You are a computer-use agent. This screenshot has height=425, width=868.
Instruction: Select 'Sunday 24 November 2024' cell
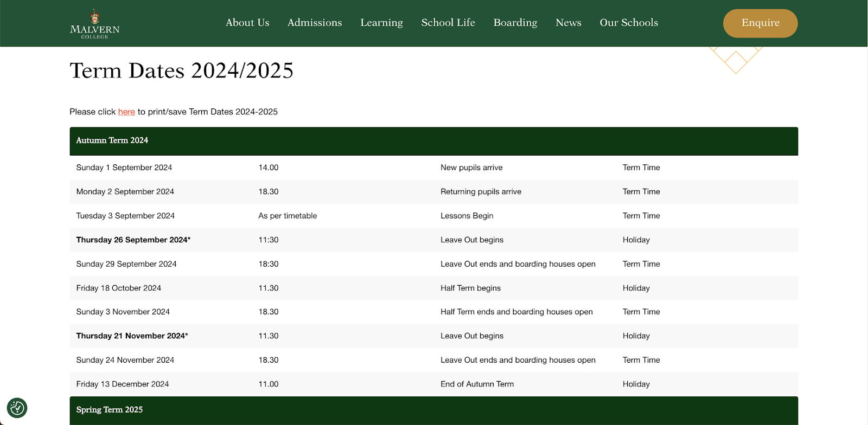coord(125,360)
